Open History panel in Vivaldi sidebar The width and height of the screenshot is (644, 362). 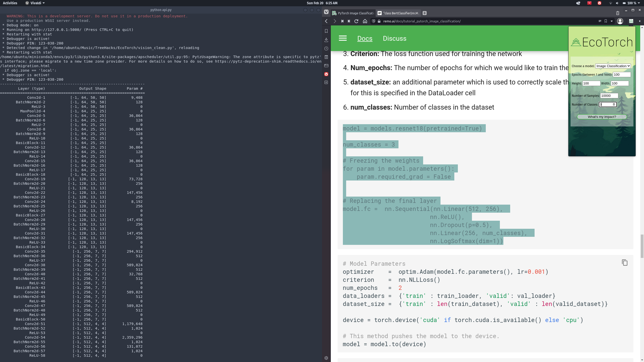(x=326, y=49)
